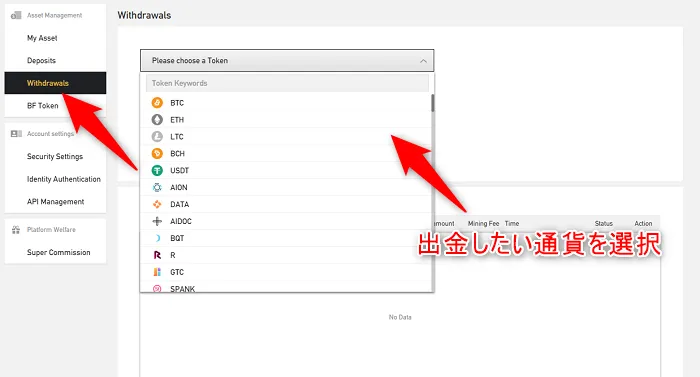Click the Account settings heading
The width and height of the screenshot is (700, 377).
(x=50, y=134)
